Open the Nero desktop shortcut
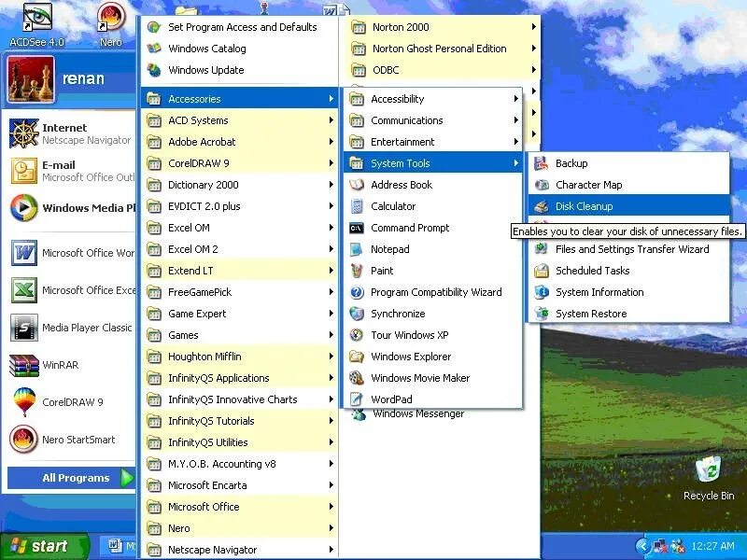This screenshot has height=560, width=747. 111,24
